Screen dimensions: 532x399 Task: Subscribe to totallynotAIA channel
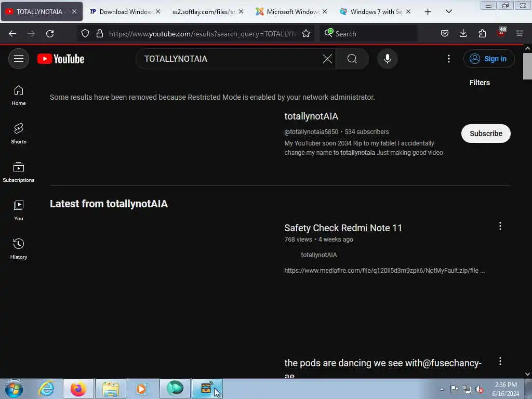[x=486, y=134]
